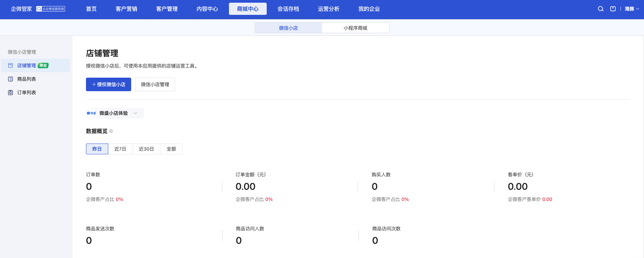The height and width of the screenshot is (258, 644).
Task: Click the info icon beside 数据概览
Action: 111,131
